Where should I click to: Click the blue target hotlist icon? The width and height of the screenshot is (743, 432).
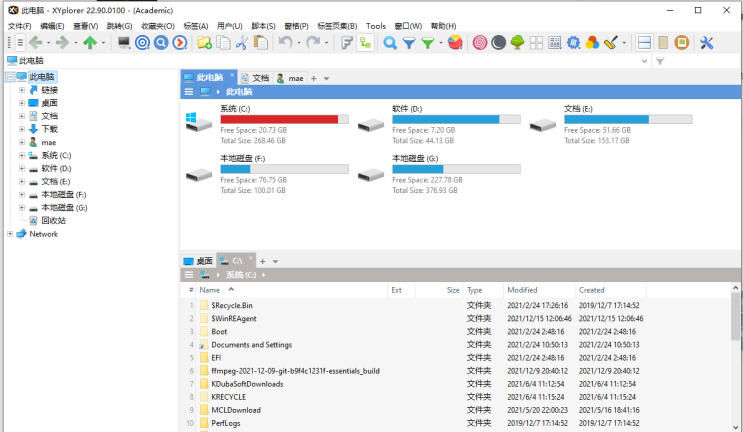pyautogui.click(x=142, y=43)
